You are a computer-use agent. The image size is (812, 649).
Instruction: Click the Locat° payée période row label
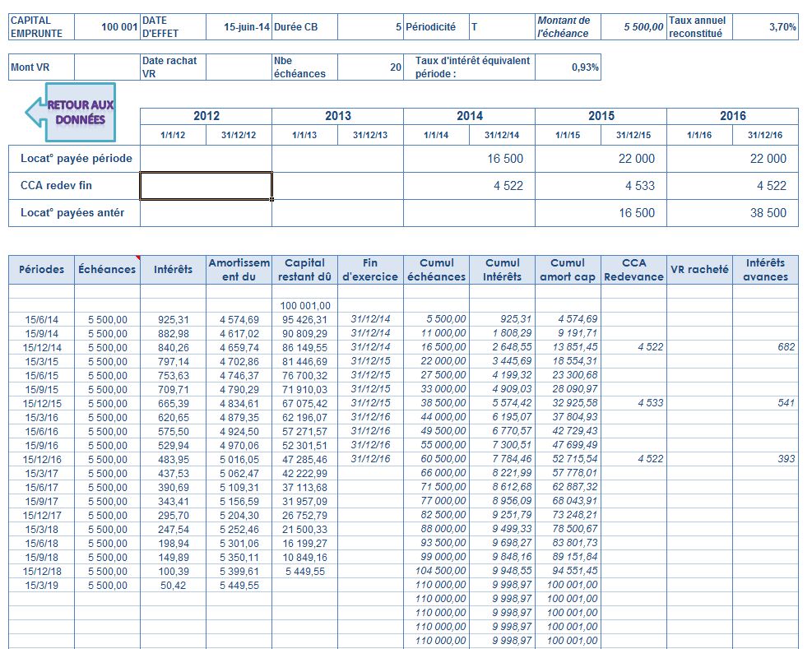(77, 159)
